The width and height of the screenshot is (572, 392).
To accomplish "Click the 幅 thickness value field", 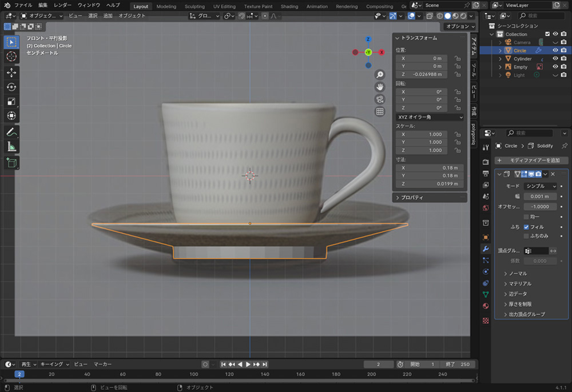I will click(540, 196).
